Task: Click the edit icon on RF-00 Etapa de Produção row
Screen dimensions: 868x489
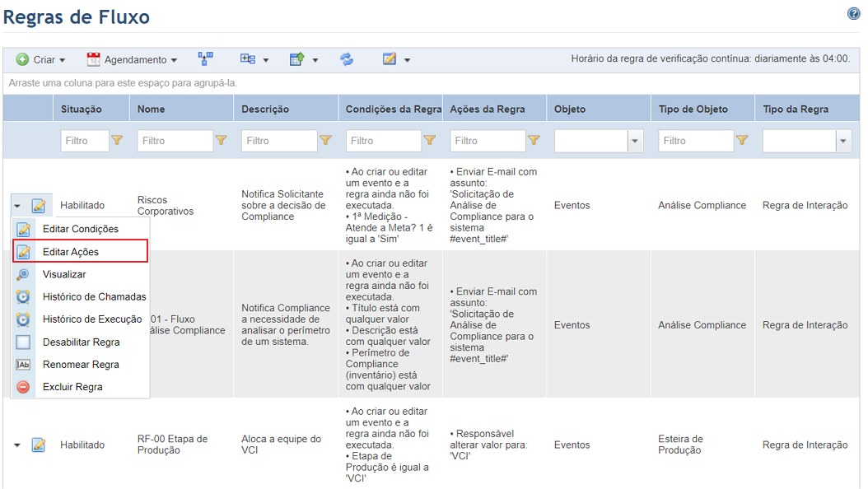Action: coord(39,445)
